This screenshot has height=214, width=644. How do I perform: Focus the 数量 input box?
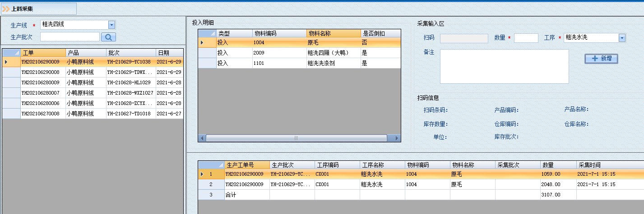pyautogui.click(x=526, y=38)
